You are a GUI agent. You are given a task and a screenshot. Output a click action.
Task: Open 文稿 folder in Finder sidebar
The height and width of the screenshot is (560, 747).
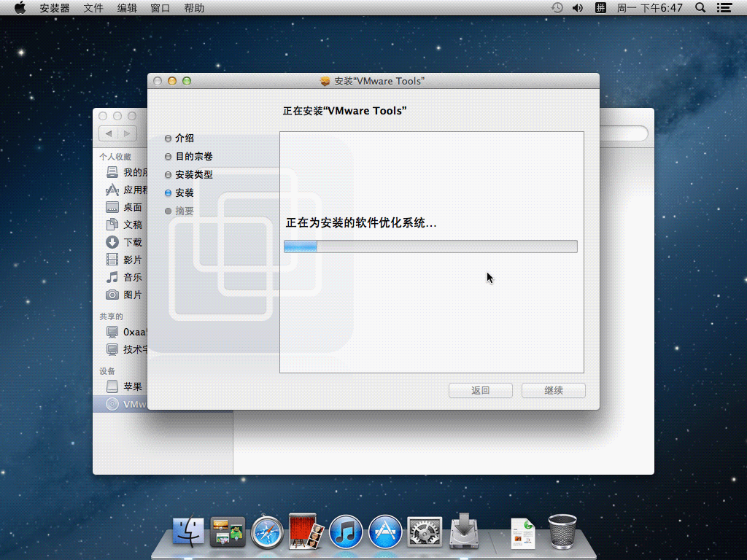[124, 225]
